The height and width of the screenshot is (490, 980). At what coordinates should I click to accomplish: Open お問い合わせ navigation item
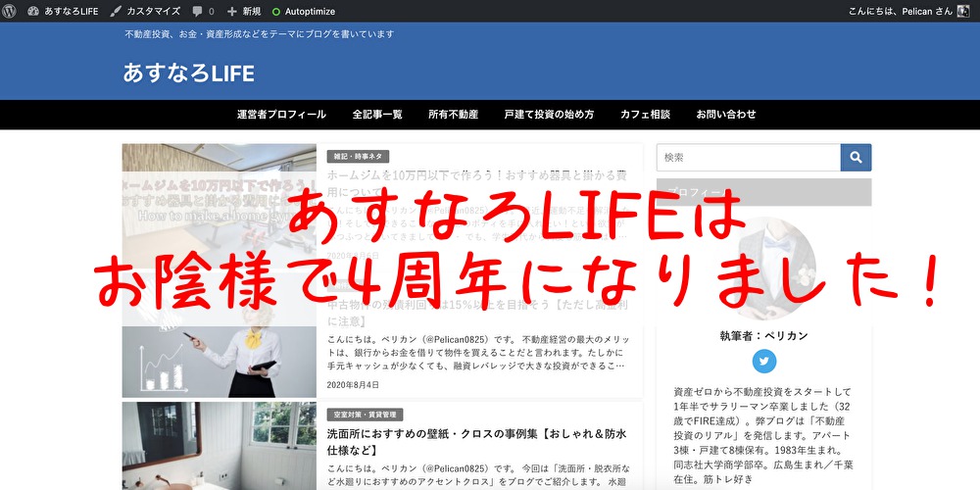coord(726,115)
